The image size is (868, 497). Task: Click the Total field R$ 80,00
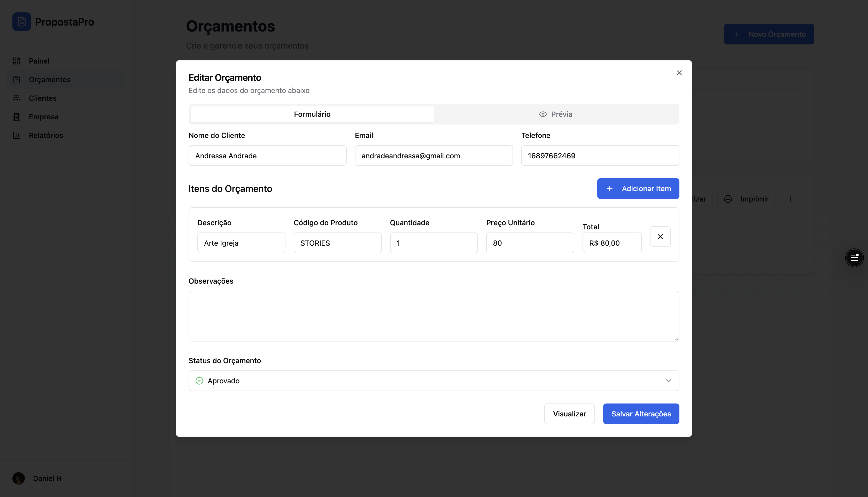coord(612,243)
